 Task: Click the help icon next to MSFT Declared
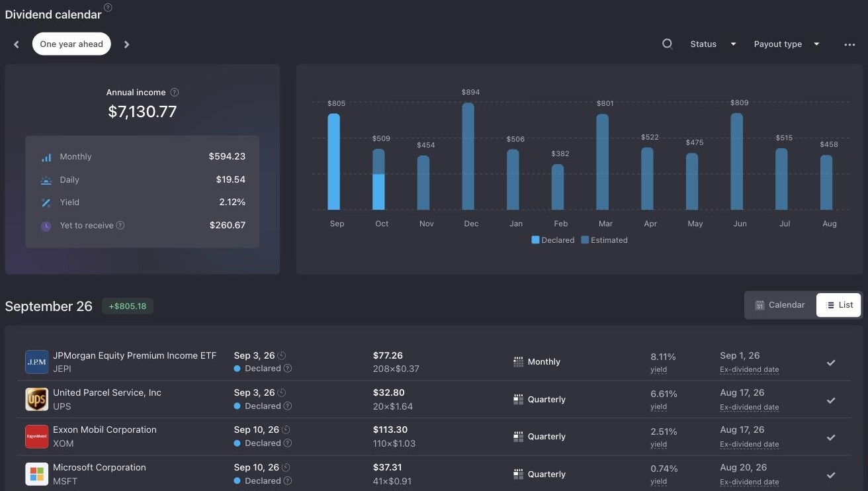coord(288,480)
